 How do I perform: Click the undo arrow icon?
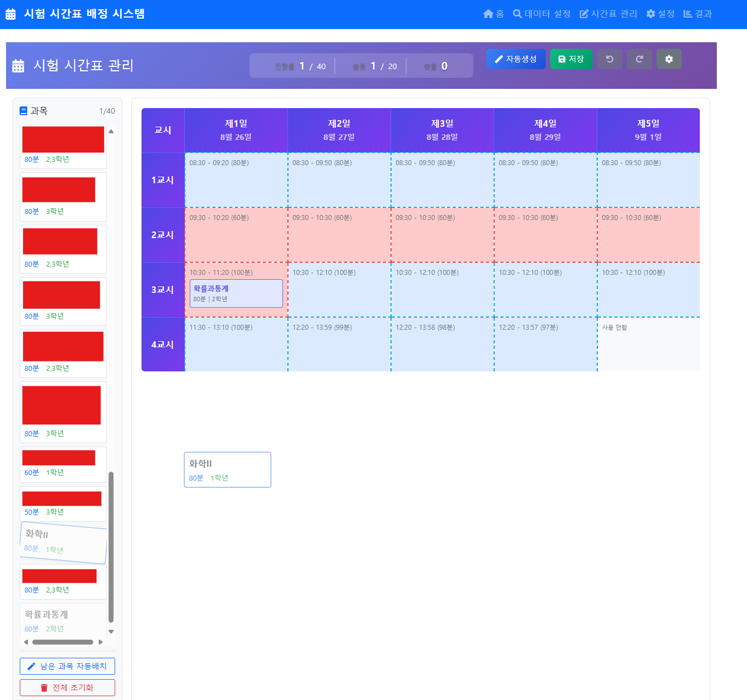[609, 59]
